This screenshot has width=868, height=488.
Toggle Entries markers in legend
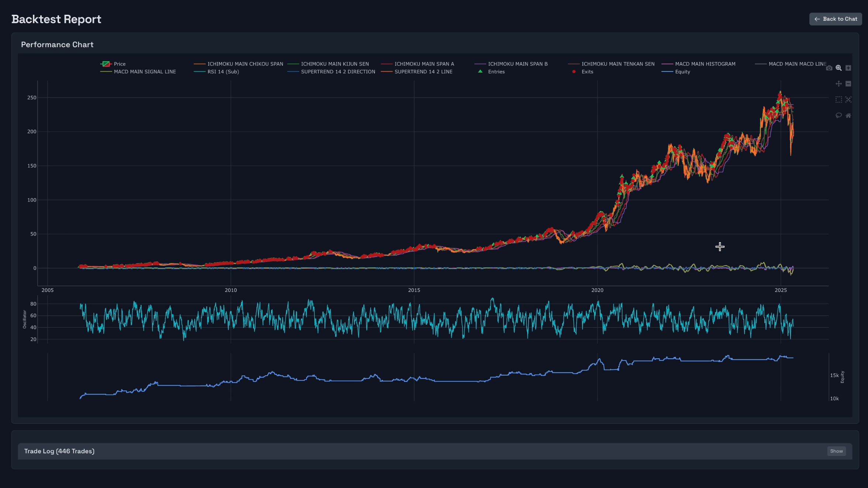(x=496, y=72)
